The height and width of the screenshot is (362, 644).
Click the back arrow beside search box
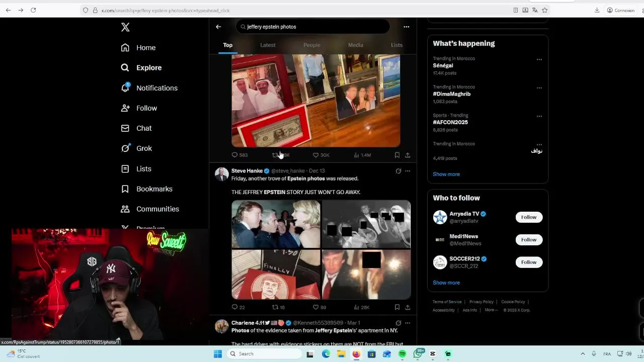click(x=218, y=27)
